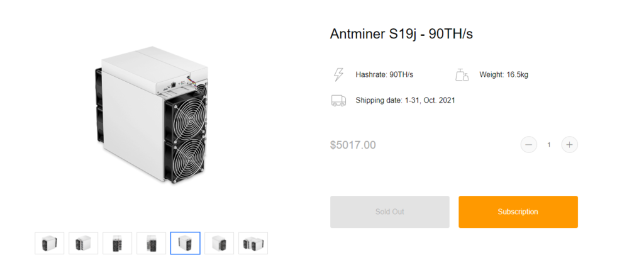Click the Antminer S19j - 90TH/s title

pos(401,35)
